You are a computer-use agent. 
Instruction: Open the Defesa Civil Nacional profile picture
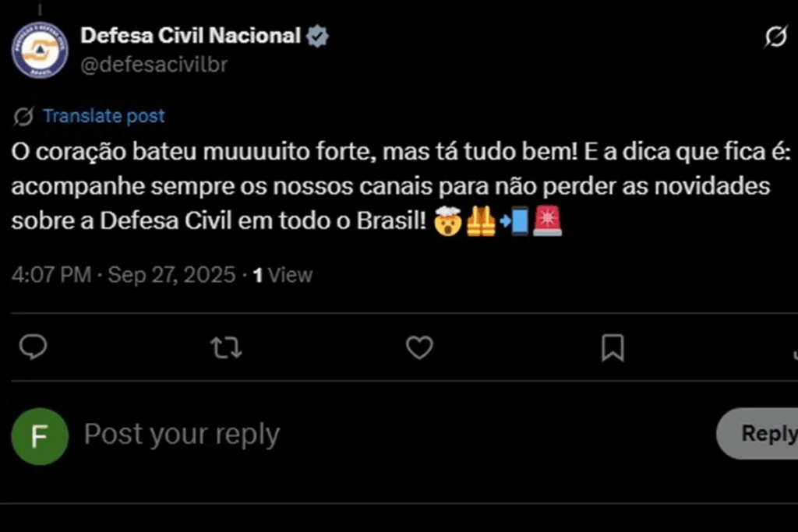click(40, 50)
